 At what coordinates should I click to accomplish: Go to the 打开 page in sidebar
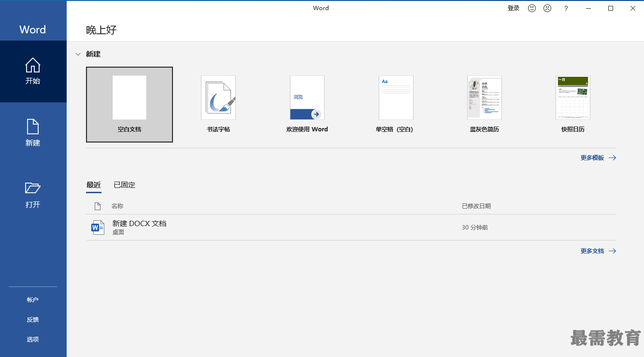(x=33, y=195)
